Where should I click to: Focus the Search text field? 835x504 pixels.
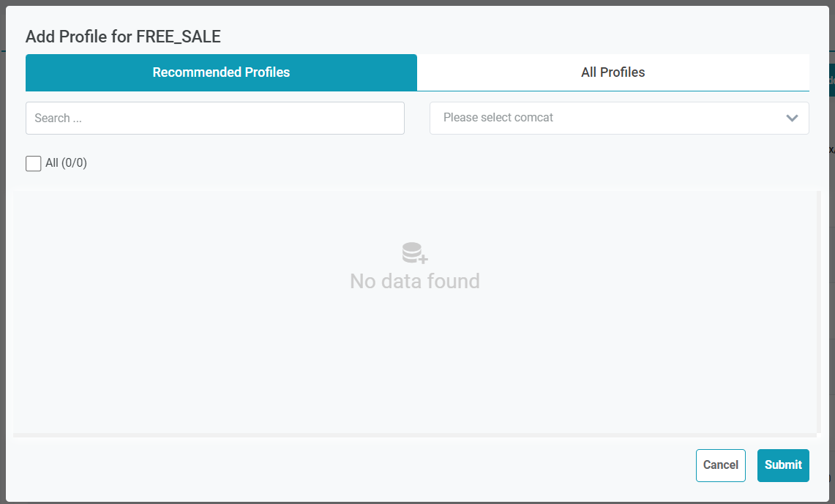click(x=214, y=118)
